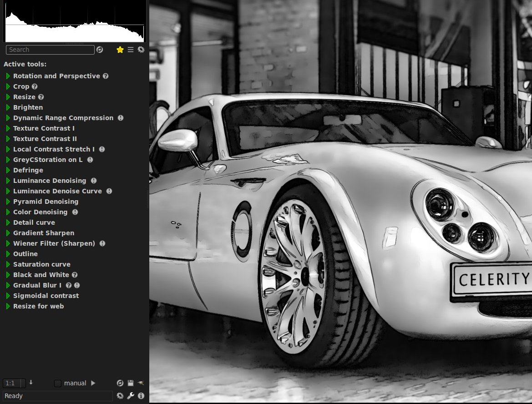Select the Wiener Filter (Sharpen) entry
532x404 pixels.
coord(54,243)
